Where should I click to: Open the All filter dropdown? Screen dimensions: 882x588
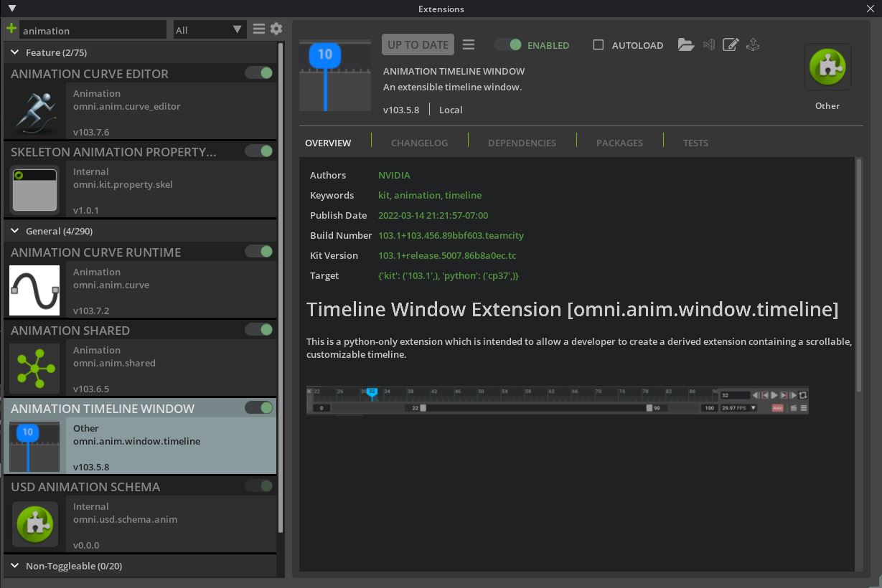(210, 29)
